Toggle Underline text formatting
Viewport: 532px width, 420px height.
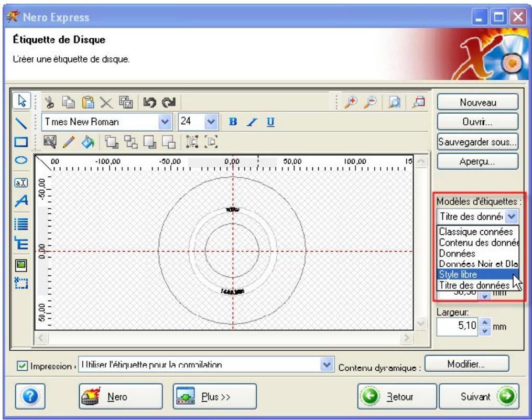(270, 122)
